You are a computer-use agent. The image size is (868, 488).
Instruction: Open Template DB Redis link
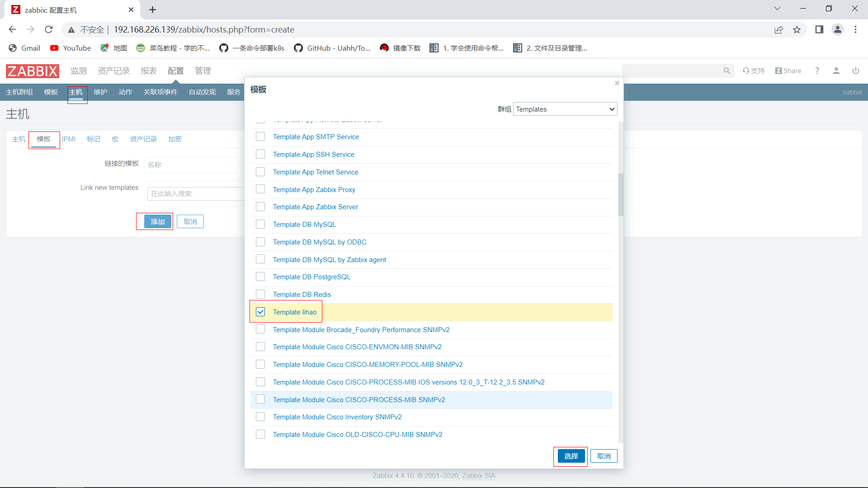tap(302, 295)
